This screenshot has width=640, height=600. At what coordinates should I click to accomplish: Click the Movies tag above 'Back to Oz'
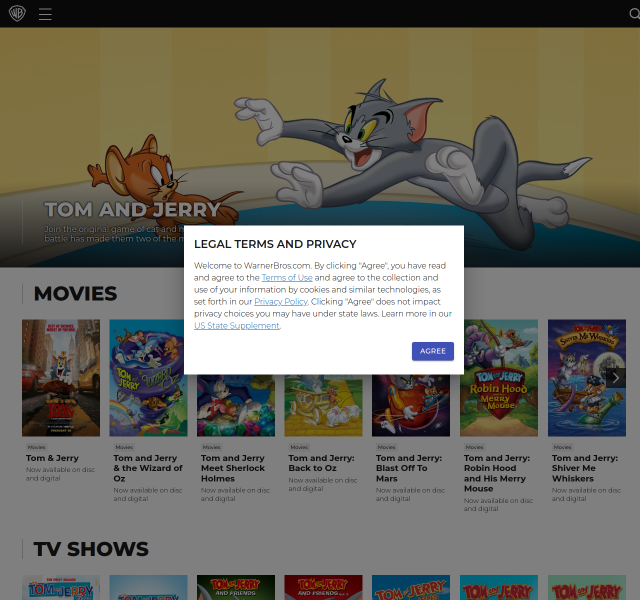click(299, 447)
